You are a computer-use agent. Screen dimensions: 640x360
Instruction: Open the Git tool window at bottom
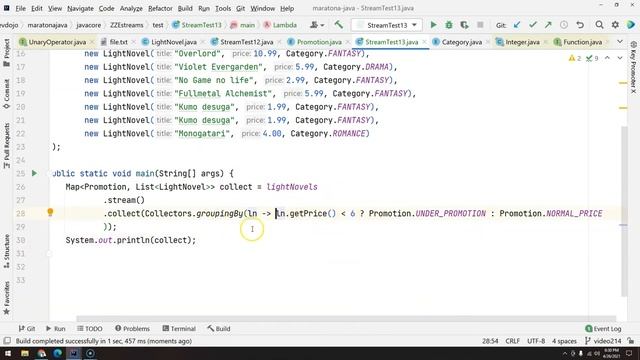pos(27,329)
